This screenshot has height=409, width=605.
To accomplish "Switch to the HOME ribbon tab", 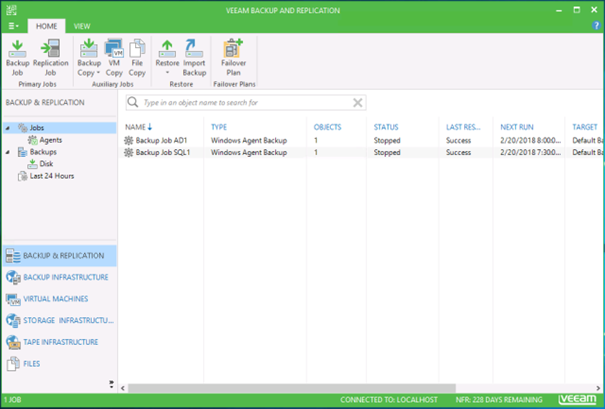I will [x=46, y=26].
